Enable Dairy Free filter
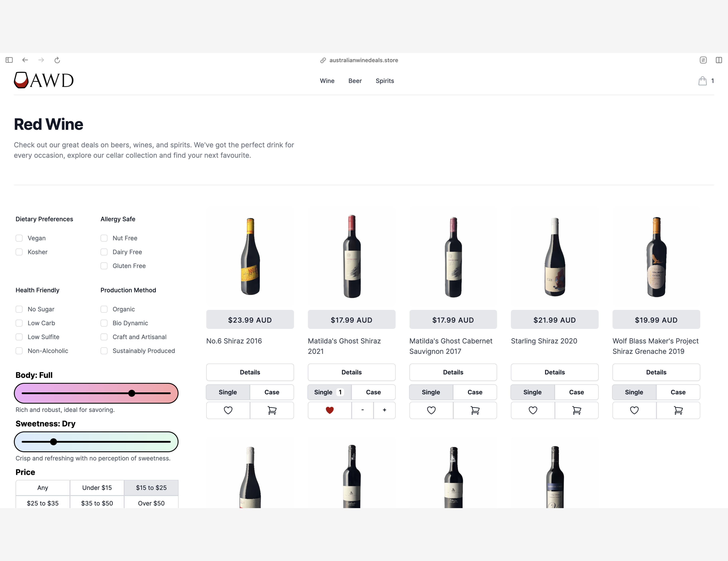The image size is (728, 561). 104,252
